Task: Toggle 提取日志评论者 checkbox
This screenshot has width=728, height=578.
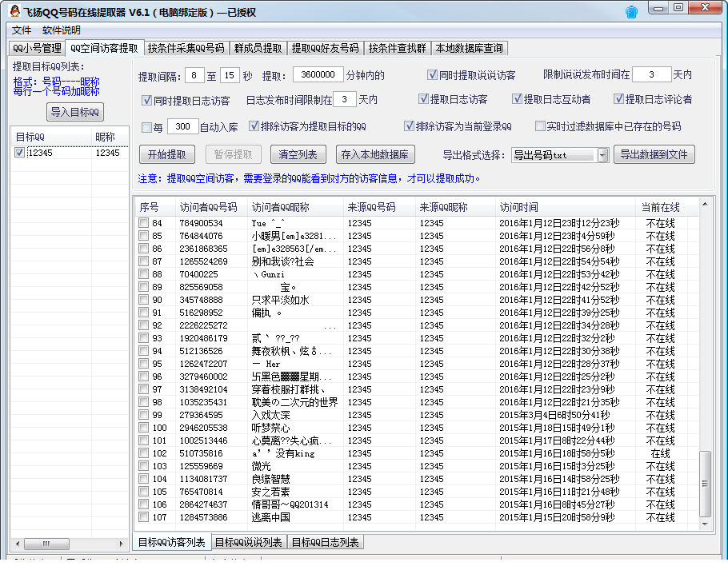Action: pos(618,99)
